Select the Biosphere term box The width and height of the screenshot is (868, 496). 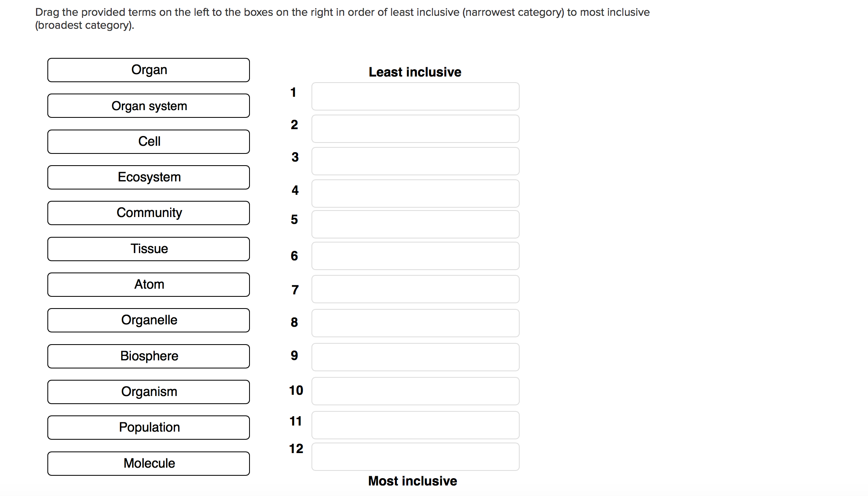pos(149,356)
